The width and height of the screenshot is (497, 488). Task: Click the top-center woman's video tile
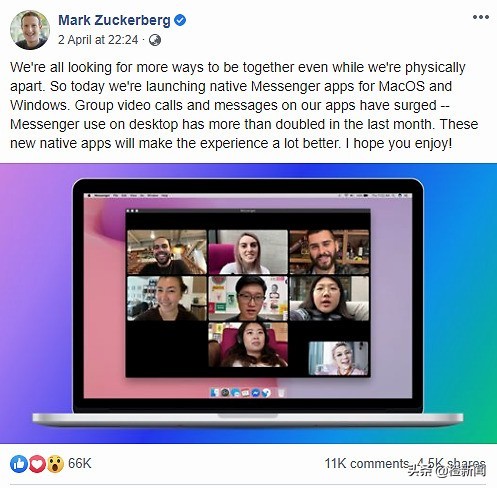pyautogui.click(x=248, y=252)
